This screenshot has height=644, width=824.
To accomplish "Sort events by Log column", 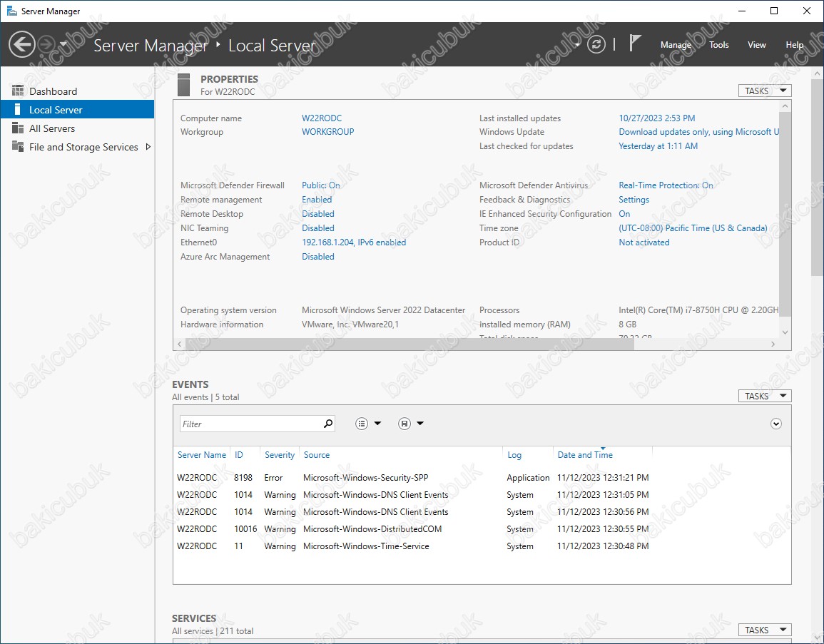I will click(x=514, y=455).
